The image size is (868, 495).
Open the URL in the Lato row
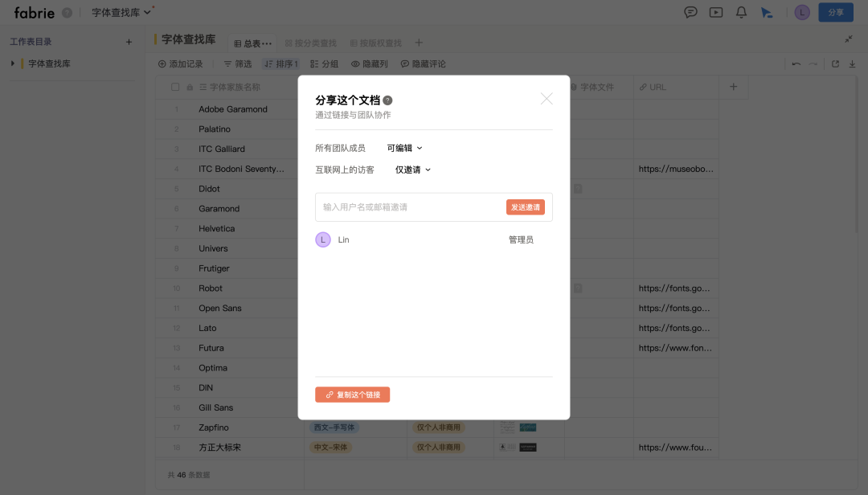[x=674, y=328]
